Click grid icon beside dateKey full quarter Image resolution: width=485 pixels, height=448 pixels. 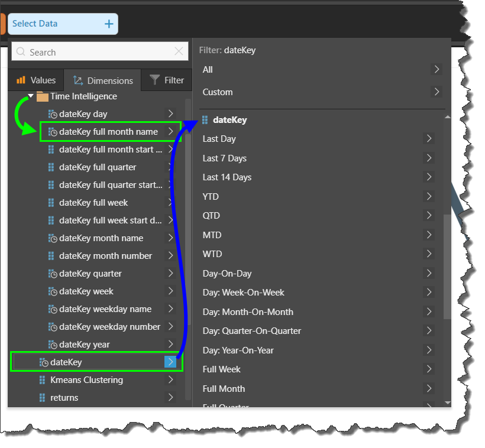[51, 167]
